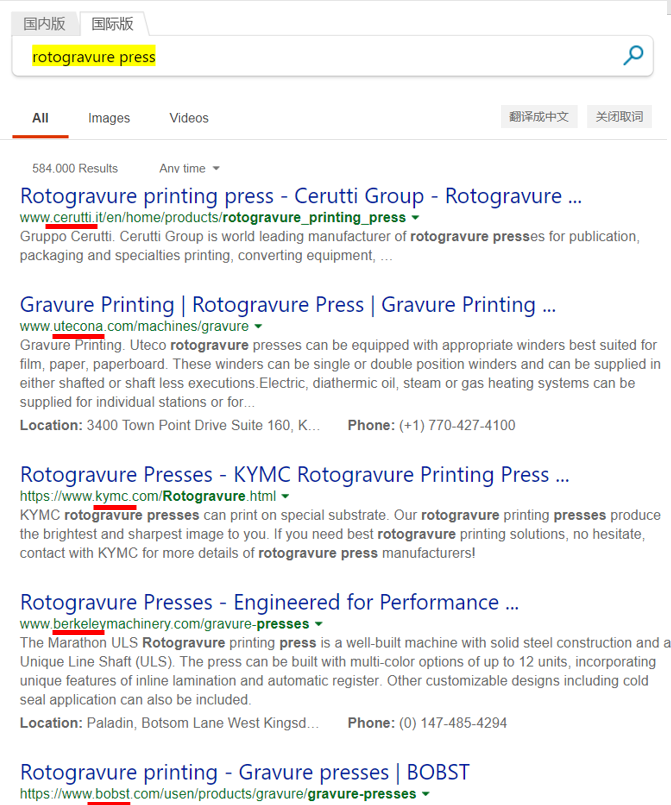Image resolution: width=671 pixels, height=805 pixels.
Task: Expand dropdown arrow beside utecona.com URL
Action: click(x=258, y=326)
